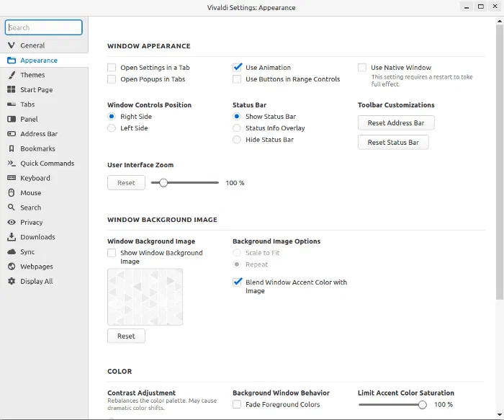Click the magnifier icon beside Search category
504x420 pixels.
point(12,207)
